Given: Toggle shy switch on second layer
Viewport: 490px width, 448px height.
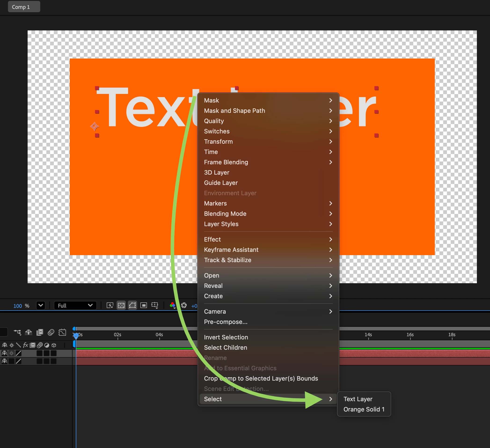Looking at the screenshot, I should click(4, 361).
